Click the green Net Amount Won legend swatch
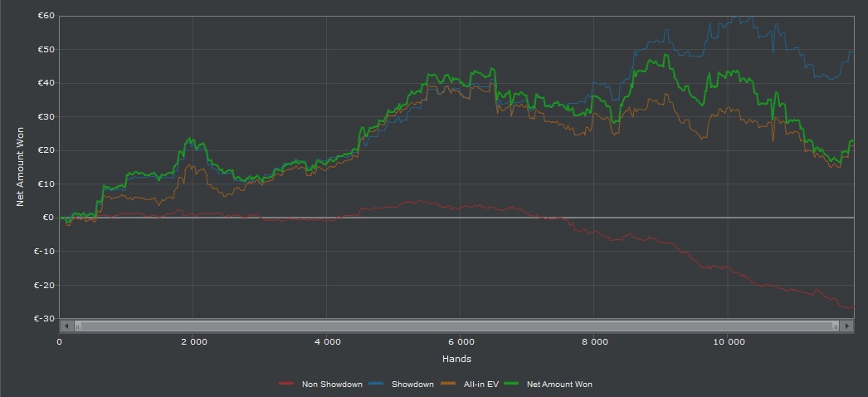The width and height of the screenshot is (868, 397). coord(510,384)
